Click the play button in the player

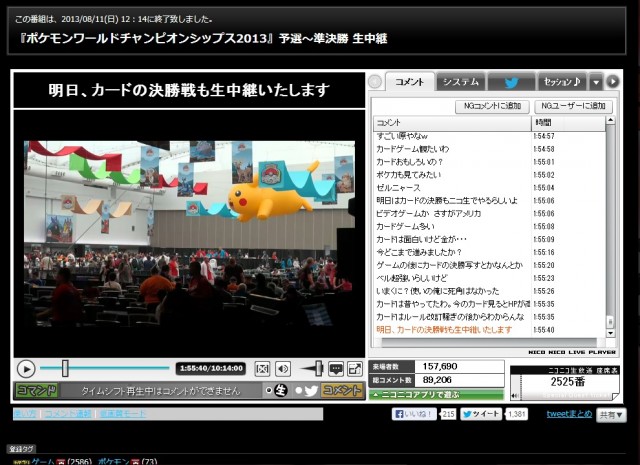26,369
